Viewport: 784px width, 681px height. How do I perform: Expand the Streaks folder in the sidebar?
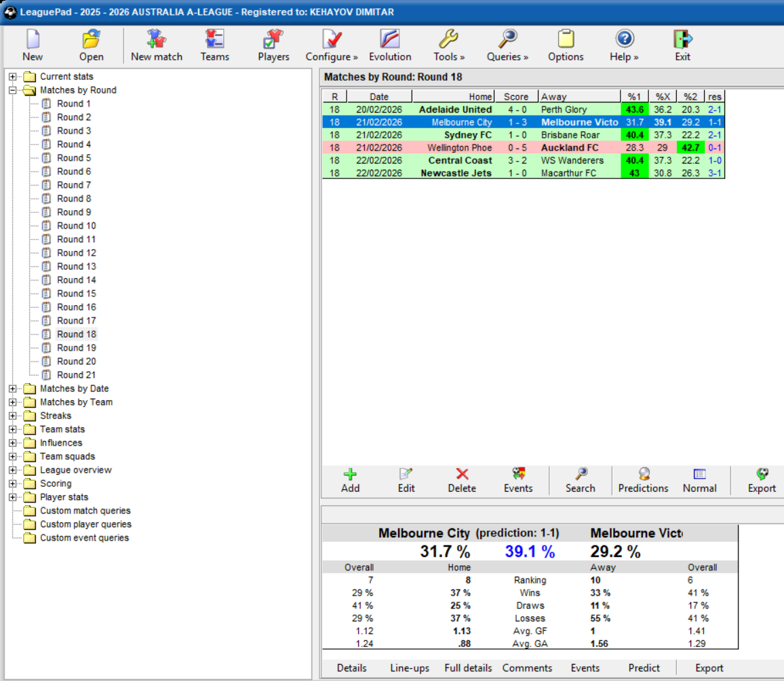coord(13,416)
